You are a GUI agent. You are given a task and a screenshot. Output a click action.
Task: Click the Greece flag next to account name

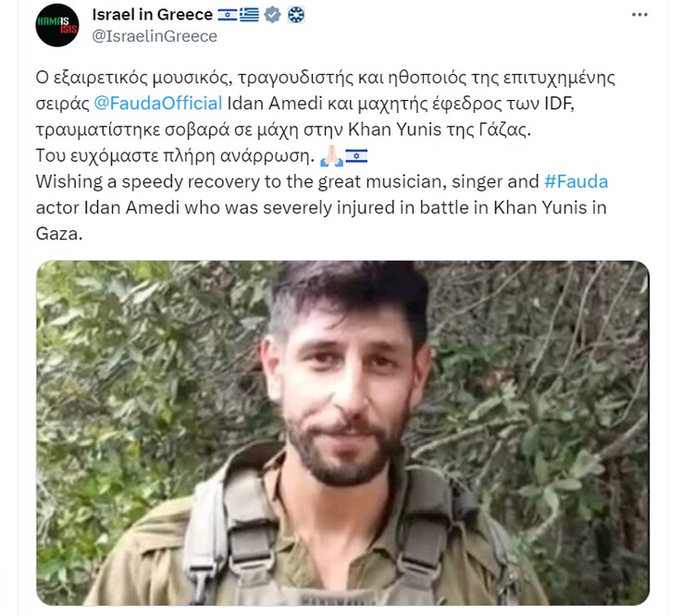[249, 15]
